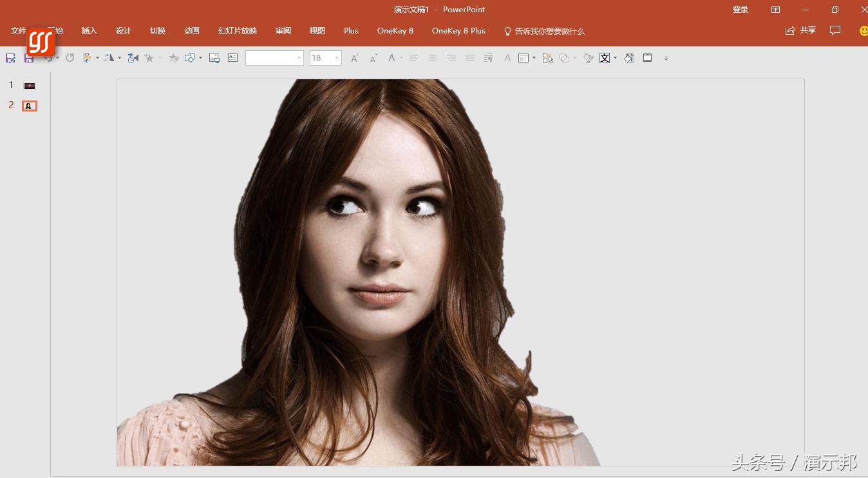Click the increase font size icon
Viewport: 868px width, 478px height.
pyautogui.click(x=354, y=58)
